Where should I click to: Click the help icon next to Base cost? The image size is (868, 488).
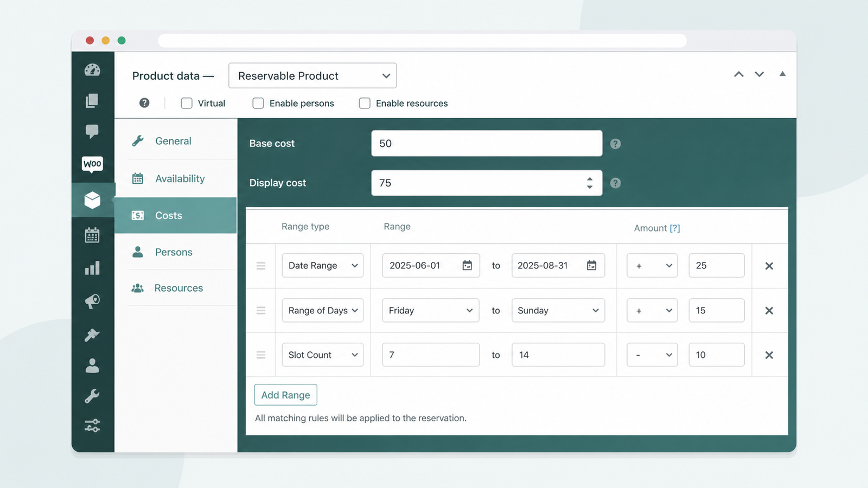615,144
